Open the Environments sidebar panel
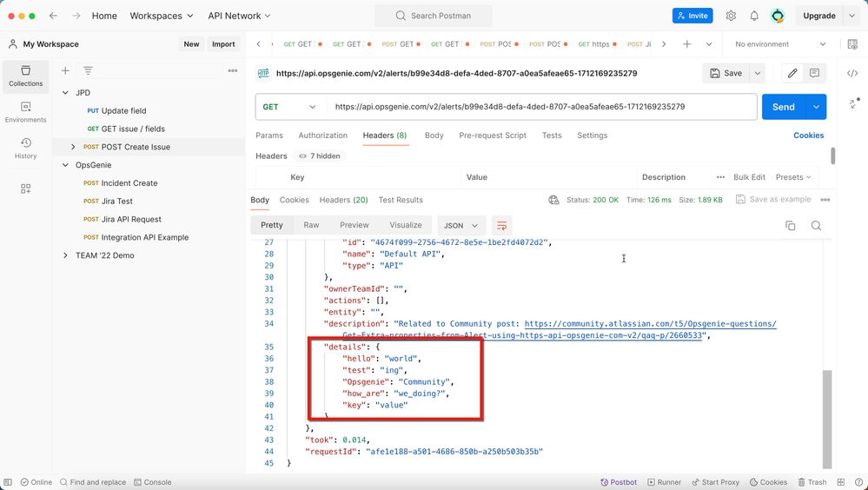This screenshot has height=490, width=868. (25, 112)
